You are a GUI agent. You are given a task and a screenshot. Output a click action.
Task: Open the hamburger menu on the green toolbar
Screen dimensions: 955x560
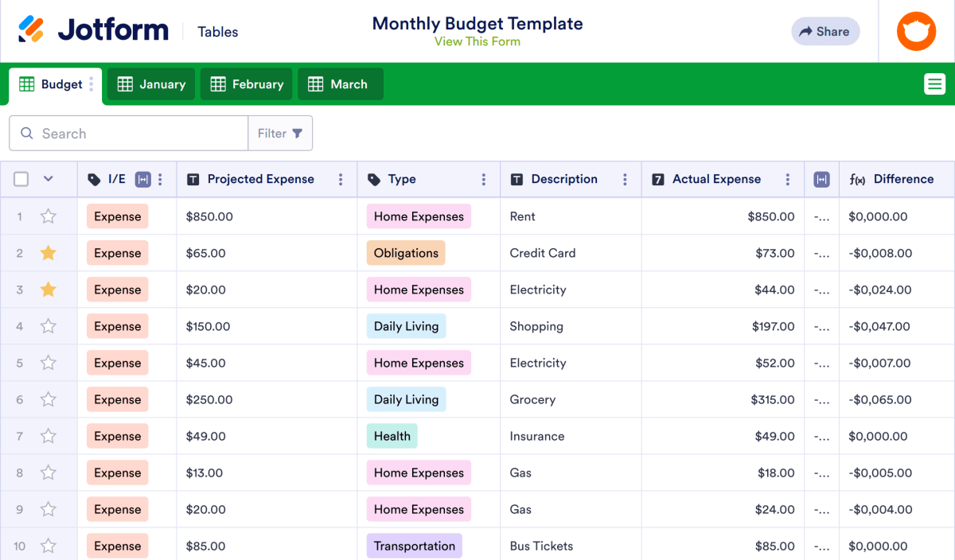coord(934,84)
